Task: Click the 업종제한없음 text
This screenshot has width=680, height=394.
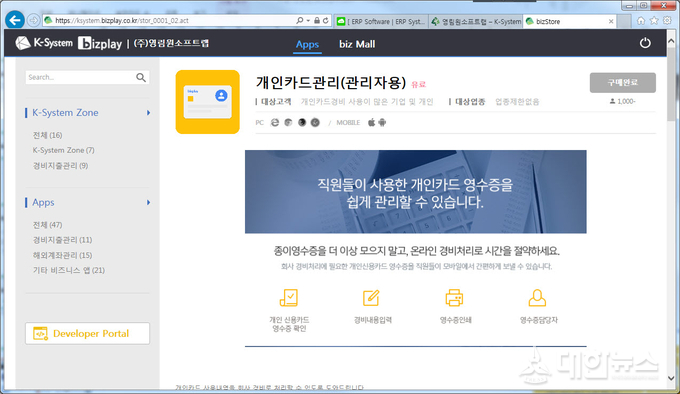Action: 517,102
